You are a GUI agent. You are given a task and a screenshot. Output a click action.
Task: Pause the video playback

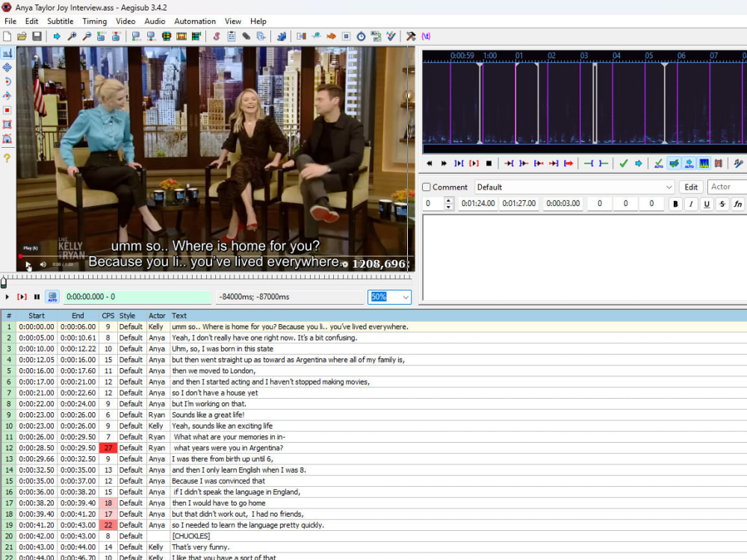pyautogui.click(x=37, y=296)
